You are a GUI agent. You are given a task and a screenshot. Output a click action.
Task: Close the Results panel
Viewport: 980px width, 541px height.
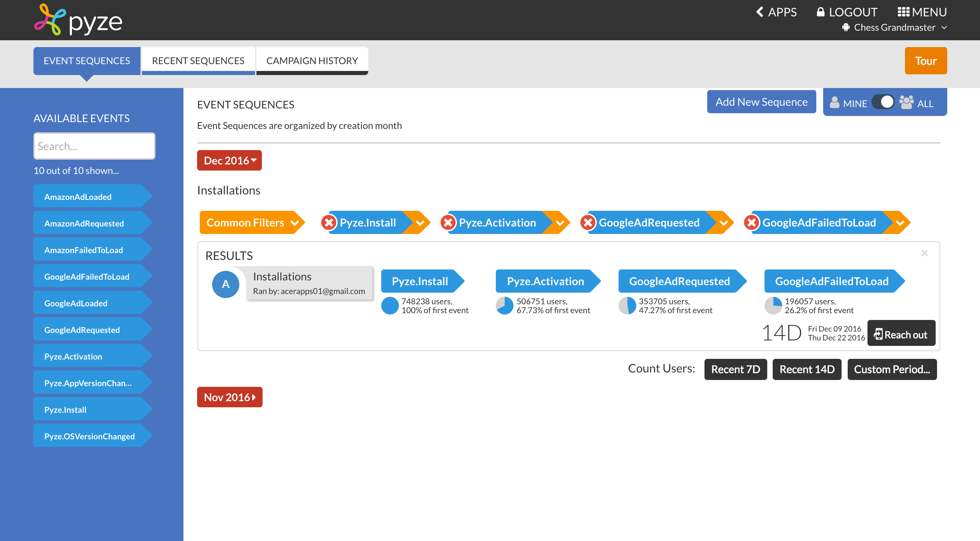tap(924, 253)
